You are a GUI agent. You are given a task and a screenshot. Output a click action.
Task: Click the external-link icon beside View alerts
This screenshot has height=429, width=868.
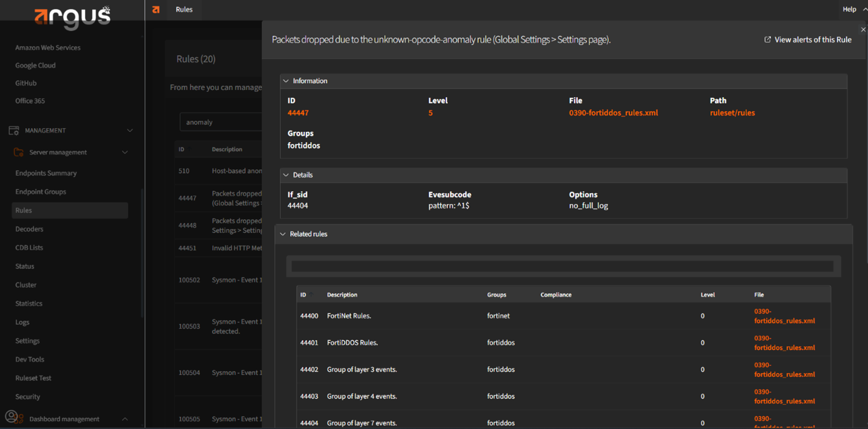pyautogui.click(x=767, y=39)
